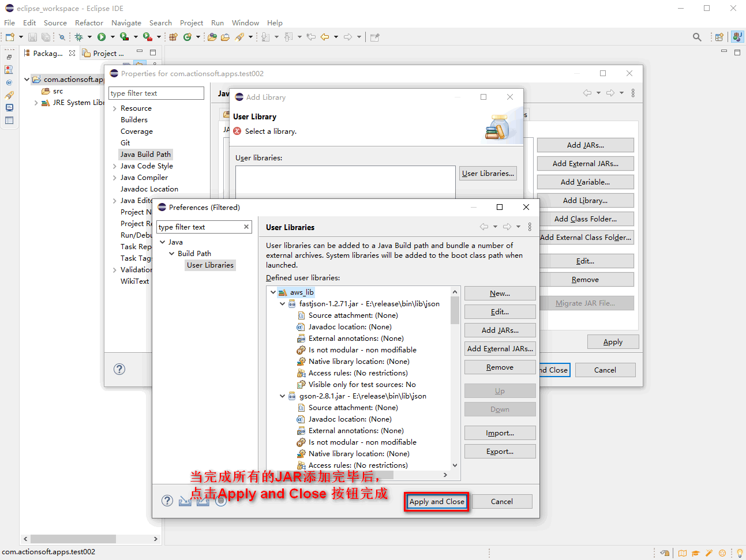This screenshot has width=746, height=560.
Task: Click the help icon in Preferences dialog
Action: (167, 501)
